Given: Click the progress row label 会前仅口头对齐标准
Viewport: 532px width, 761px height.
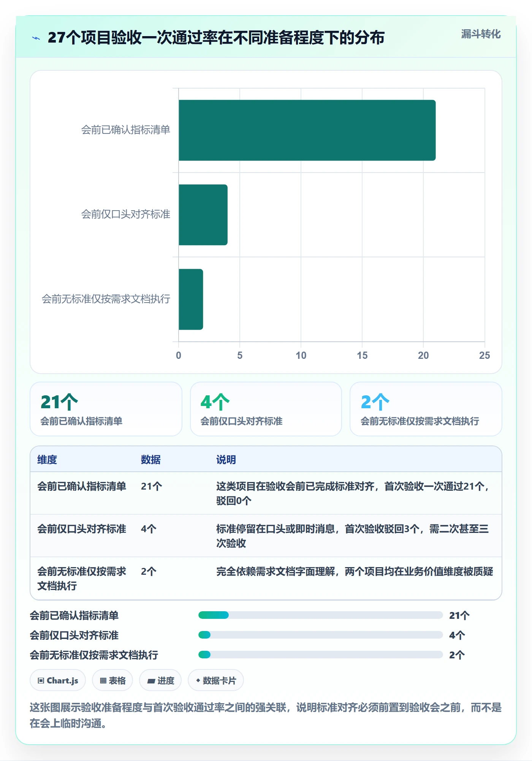Looking at the screenshot, I should click(74, 635).
